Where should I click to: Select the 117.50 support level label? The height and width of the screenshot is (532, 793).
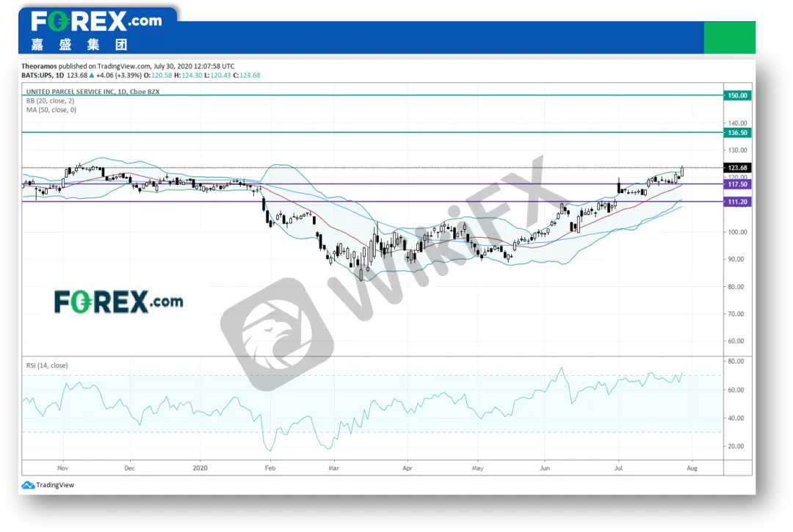click(737, 184)
